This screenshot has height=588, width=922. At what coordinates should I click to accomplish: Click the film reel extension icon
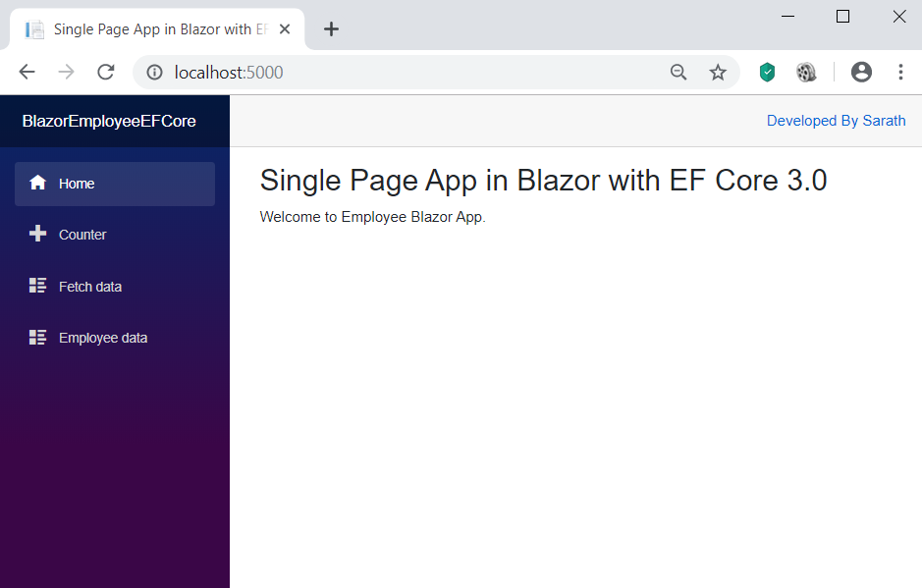pos(806,73)
